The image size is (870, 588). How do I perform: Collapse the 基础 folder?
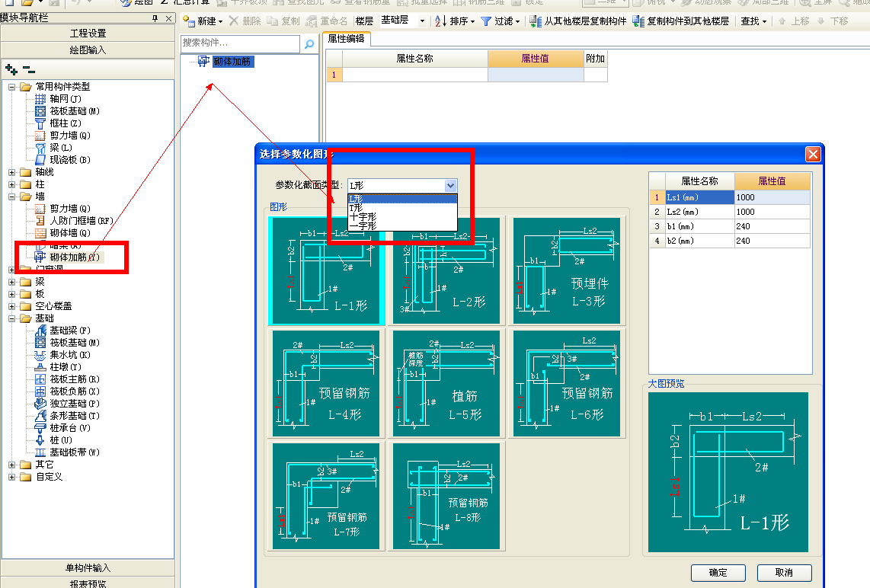[x=11, y=318]
